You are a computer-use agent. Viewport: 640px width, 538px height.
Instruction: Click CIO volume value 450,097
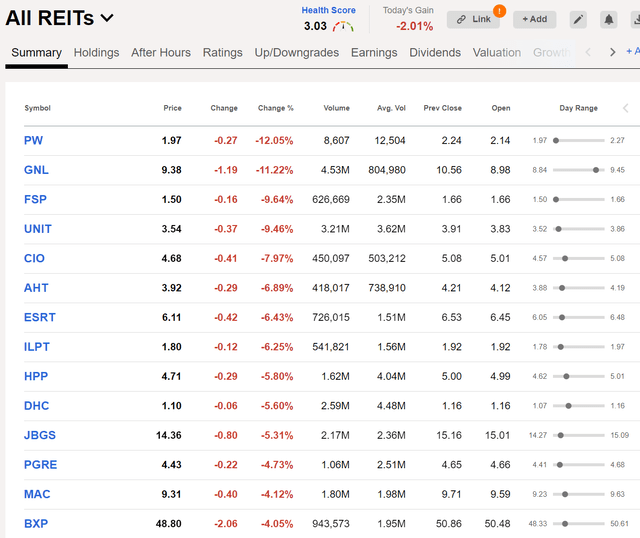(331, 258)
